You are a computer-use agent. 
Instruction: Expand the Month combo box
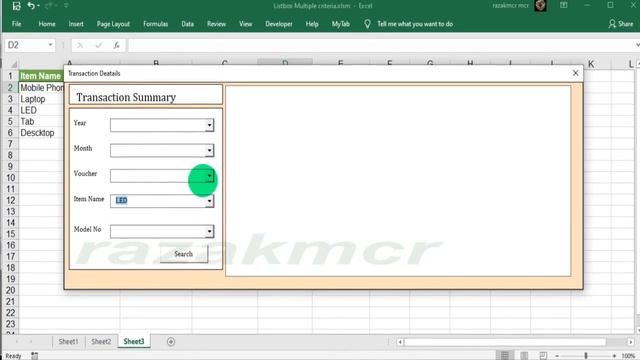209,150
